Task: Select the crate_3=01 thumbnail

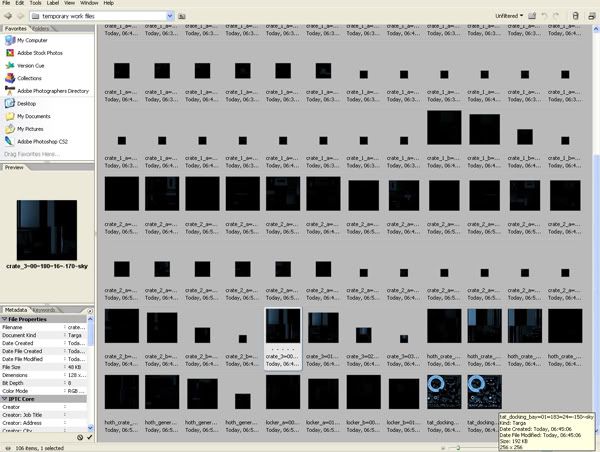Action: coord(323,327)
